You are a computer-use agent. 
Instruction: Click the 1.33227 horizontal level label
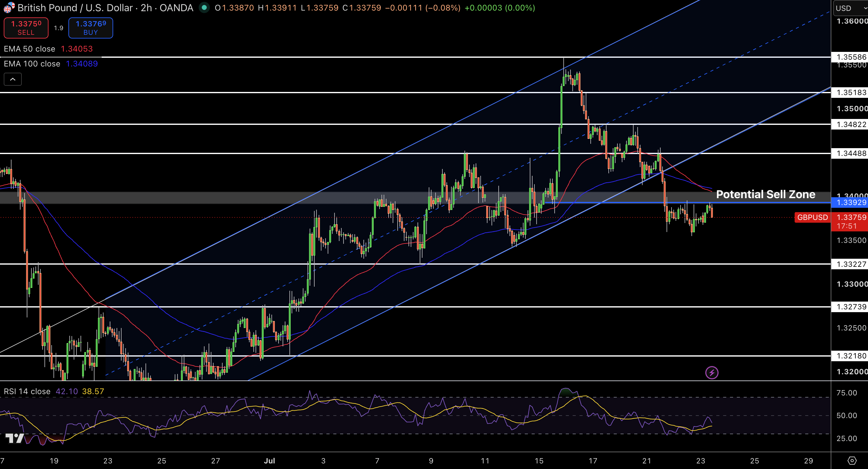coord(849,264)
